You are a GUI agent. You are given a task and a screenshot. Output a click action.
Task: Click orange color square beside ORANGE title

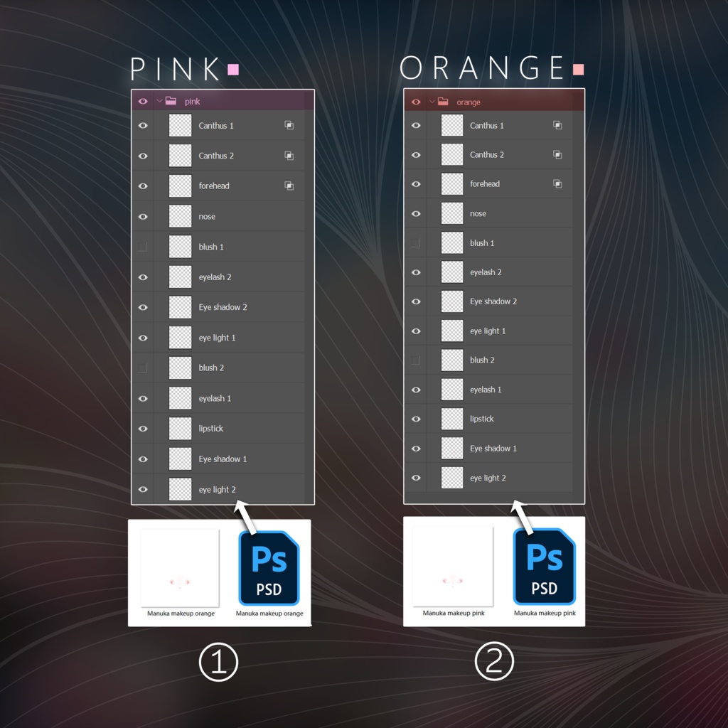(579, 70)
